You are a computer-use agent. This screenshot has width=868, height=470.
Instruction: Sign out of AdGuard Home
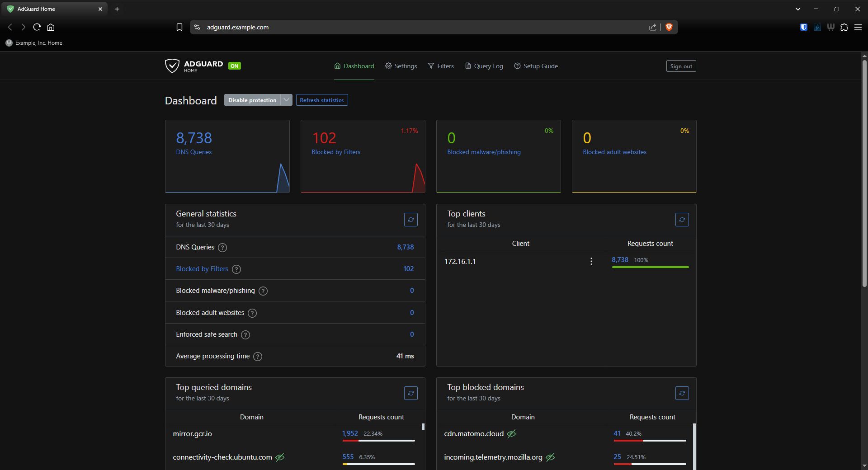681,66
